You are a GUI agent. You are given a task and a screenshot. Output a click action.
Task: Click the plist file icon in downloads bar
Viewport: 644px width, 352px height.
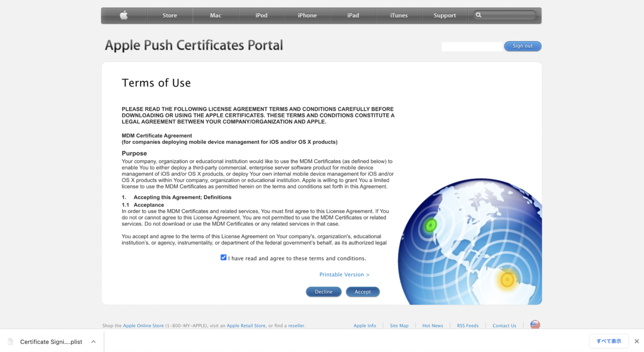pyautogui.click(x=10, y=342)
